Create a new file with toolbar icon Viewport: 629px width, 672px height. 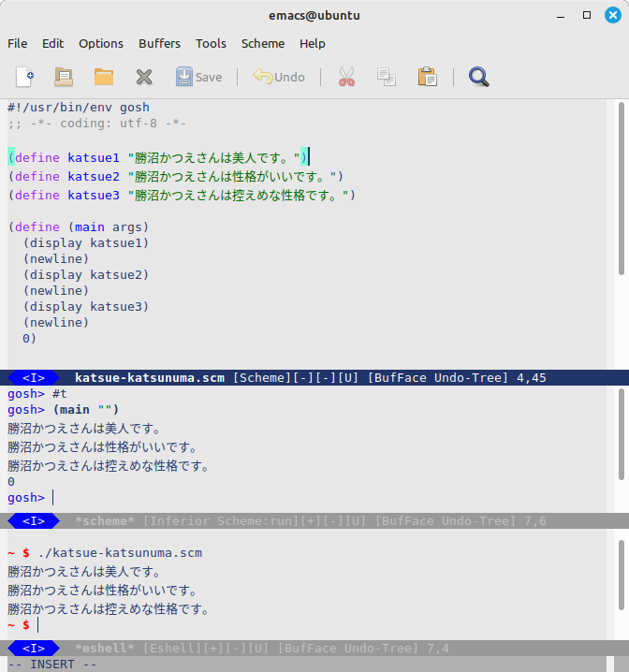click(24, 77)
